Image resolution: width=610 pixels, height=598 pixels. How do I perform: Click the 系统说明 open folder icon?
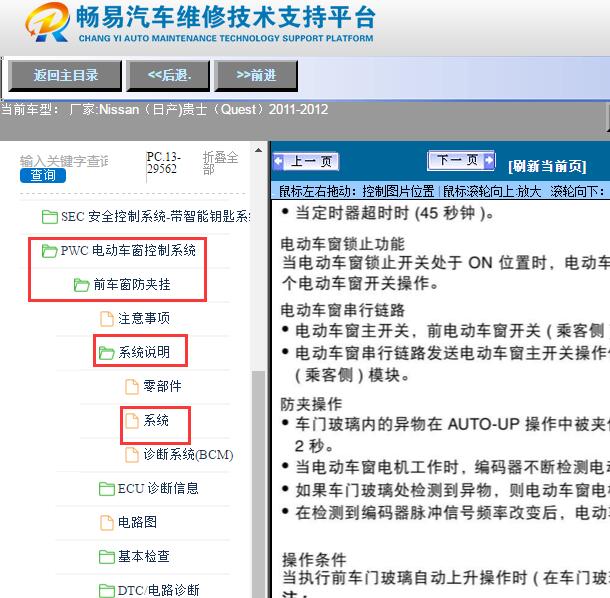point(106,352)
